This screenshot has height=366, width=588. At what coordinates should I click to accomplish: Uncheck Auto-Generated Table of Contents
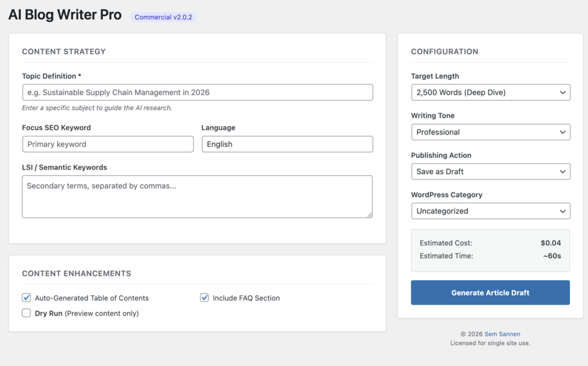26,298
